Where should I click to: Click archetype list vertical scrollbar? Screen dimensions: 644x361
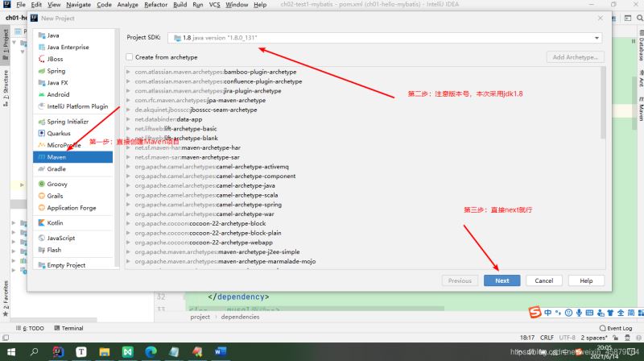click(x=603, y=103)
